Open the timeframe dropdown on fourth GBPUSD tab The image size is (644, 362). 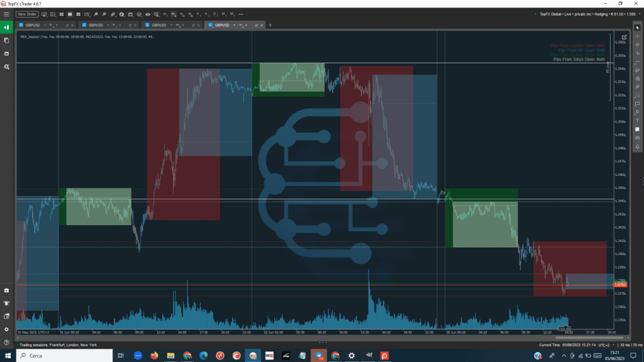(x=246, y=25)
